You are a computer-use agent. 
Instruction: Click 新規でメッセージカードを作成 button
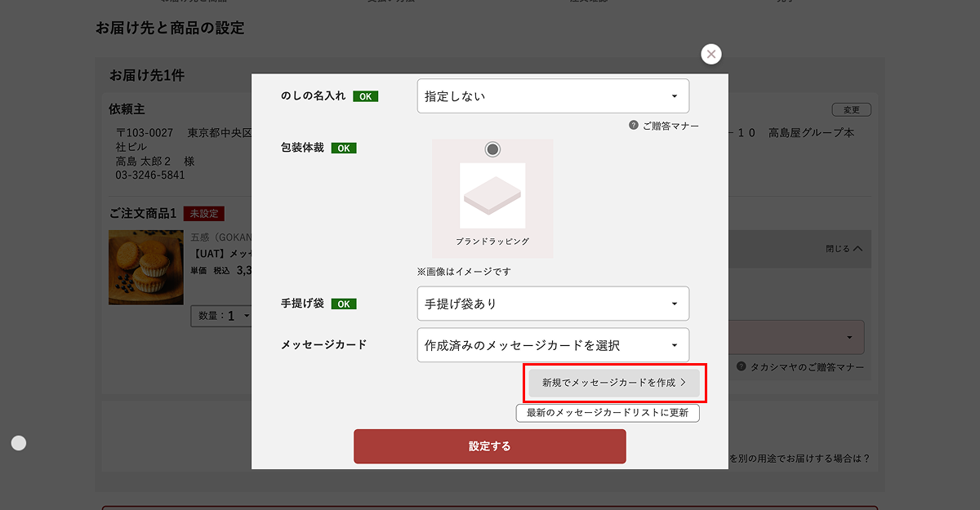click(614, 383)
